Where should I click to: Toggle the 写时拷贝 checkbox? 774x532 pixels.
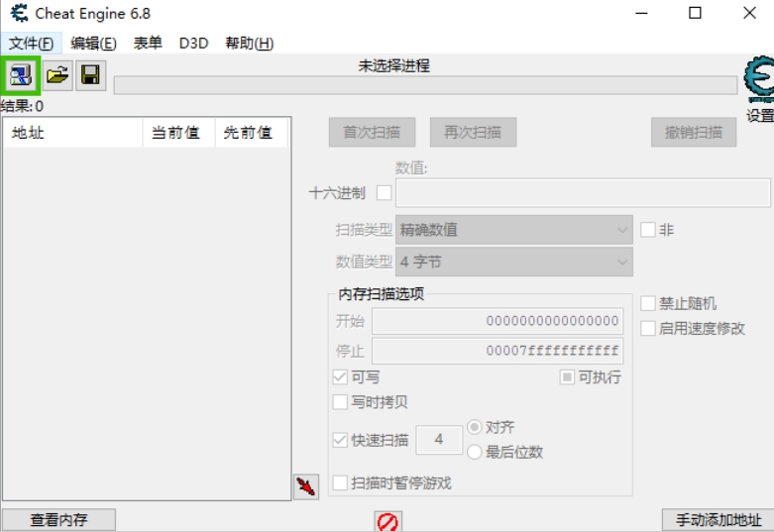(x=340, y=401)
